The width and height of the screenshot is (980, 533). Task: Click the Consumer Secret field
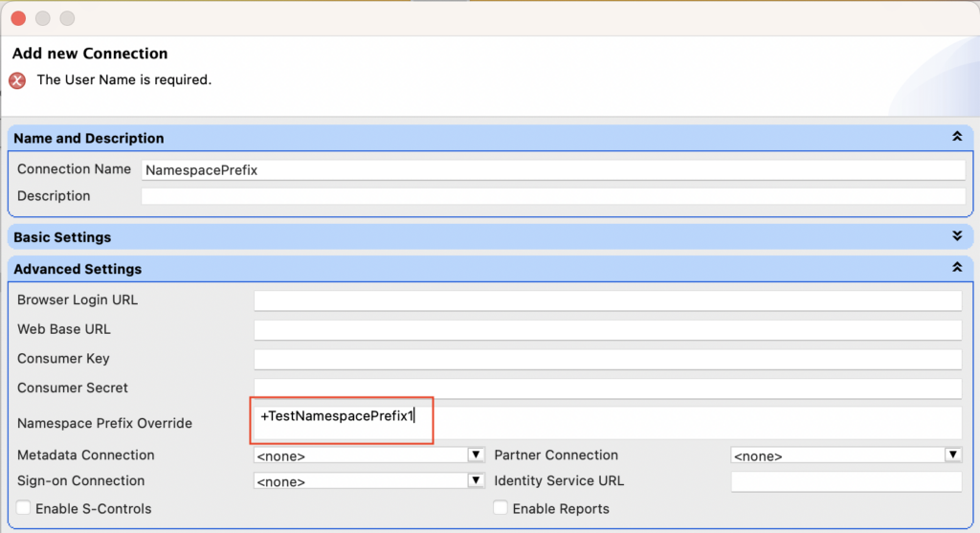(x=608, y=389)
